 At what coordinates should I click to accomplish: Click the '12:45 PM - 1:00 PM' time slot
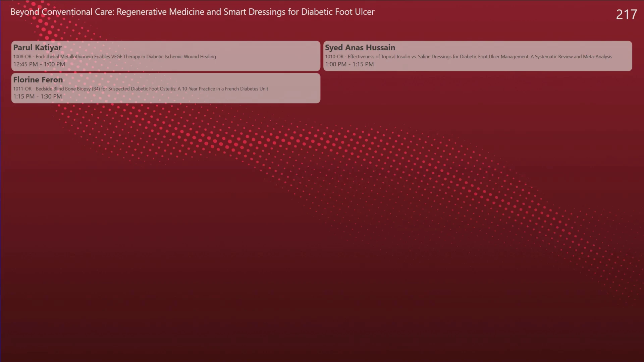pyautogui.click(x=39, y=64)
